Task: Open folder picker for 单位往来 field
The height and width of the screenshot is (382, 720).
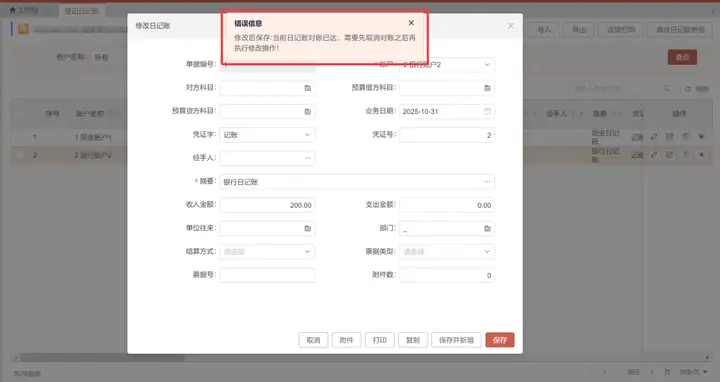Action: [x=308, y=229]
